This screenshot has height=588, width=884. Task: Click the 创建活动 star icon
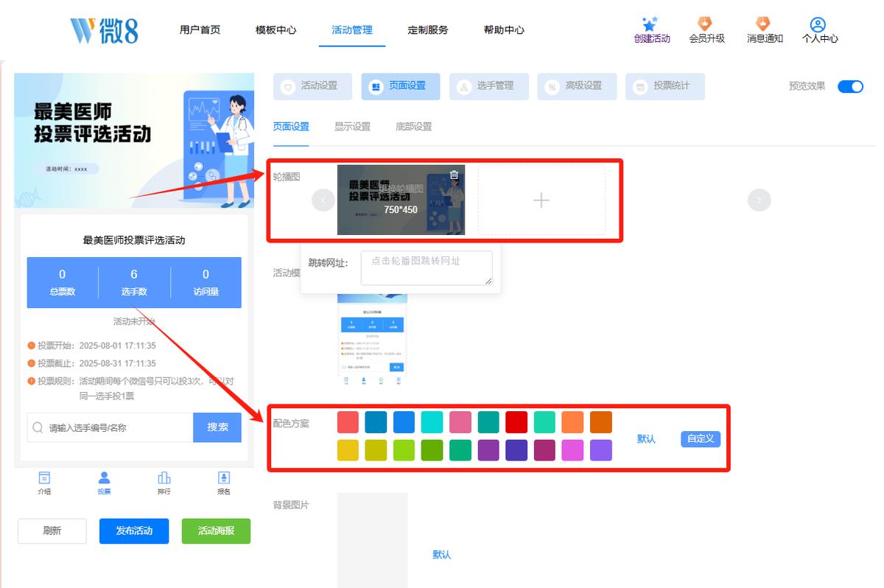click(x=650, y=24)
